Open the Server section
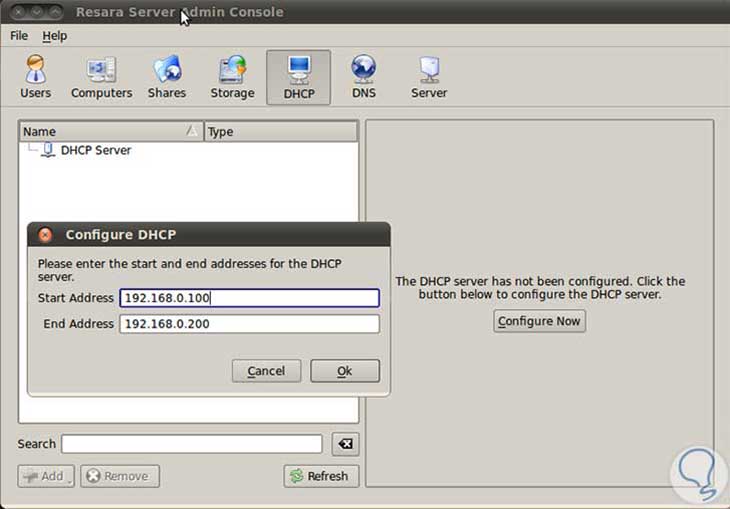 pos(429,77)
